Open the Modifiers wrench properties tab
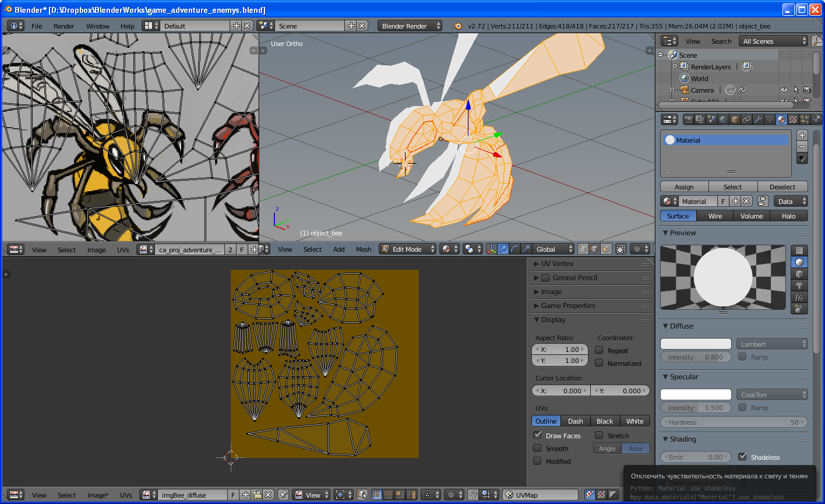Image resolution: width=825 pixels, height=504 pixels. [758, 119]
